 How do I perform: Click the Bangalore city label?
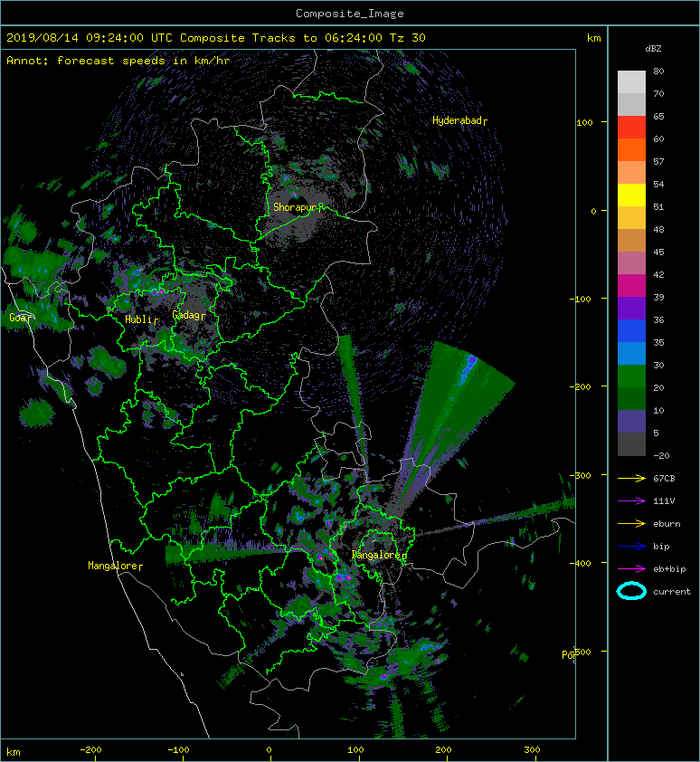376,555
